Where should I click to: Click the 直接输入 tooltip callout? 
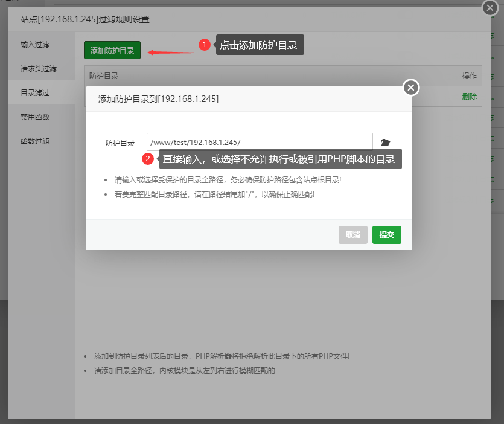280,159
